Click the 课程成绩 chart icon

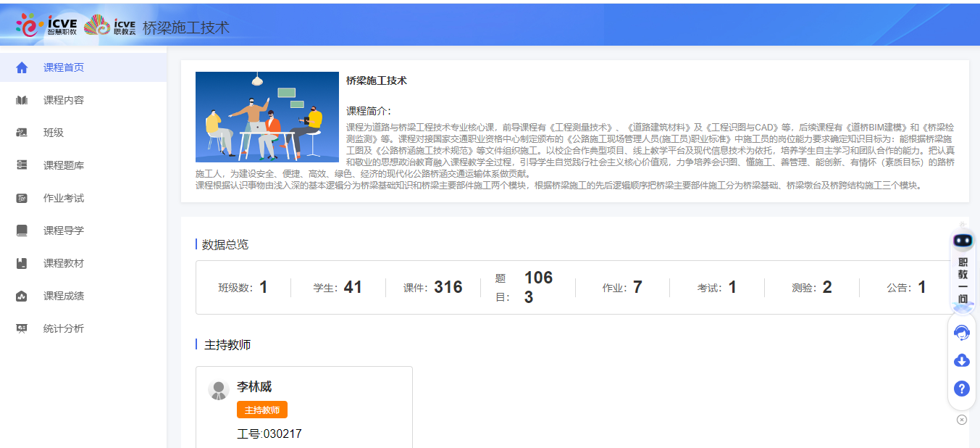click(22, 296)
